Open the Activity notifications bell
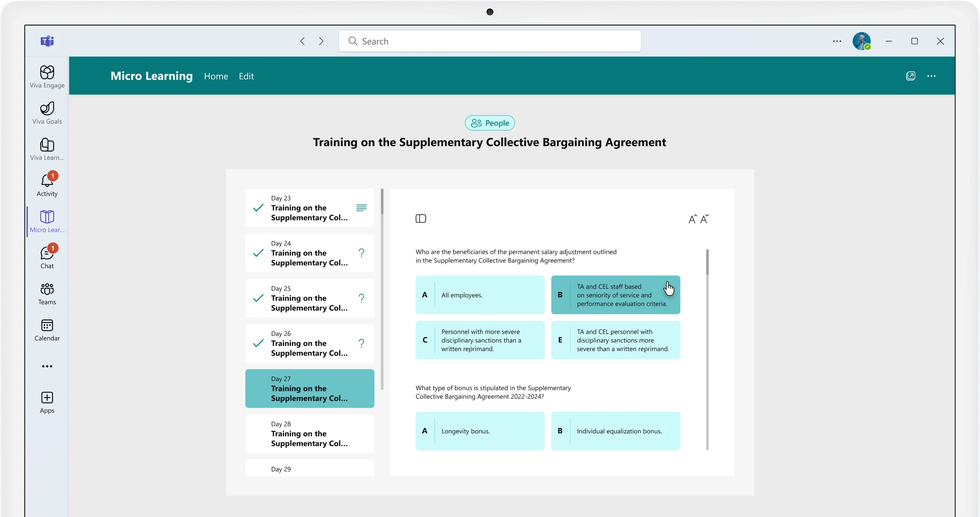Viewport: 980px width, 517px height. click(x=47, y=185)
